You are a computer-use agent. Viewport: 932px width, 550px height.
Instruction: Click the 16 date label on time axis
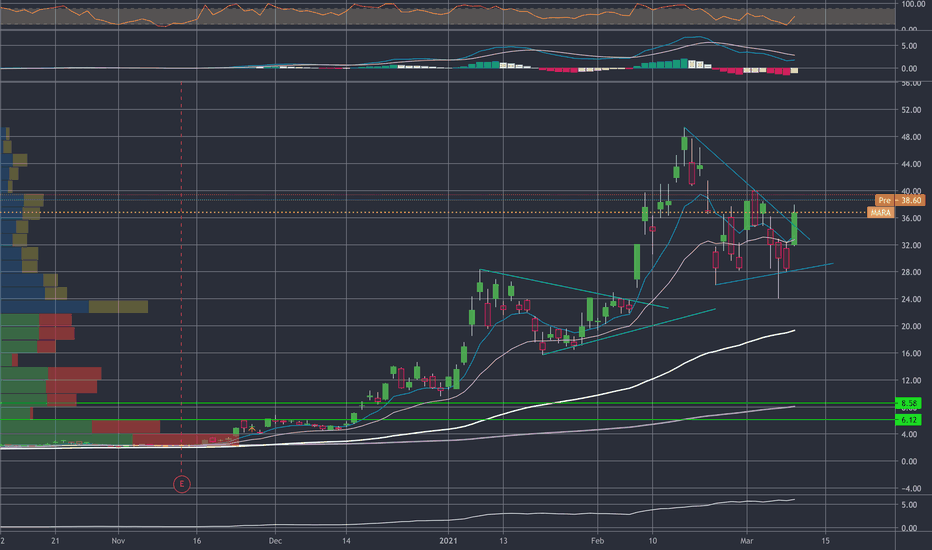[197, 540]
